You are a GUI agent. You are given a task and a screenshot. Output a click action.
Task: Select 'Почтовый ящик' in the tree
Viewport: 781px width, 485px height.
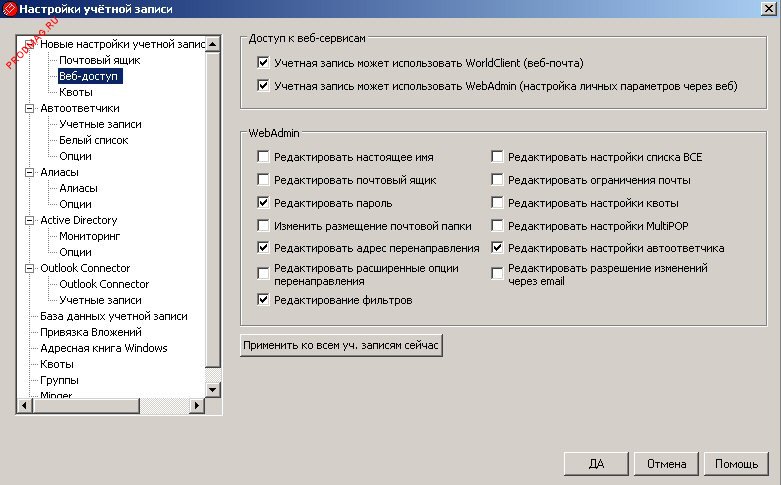pyautogui.click(x=89, y=60)
